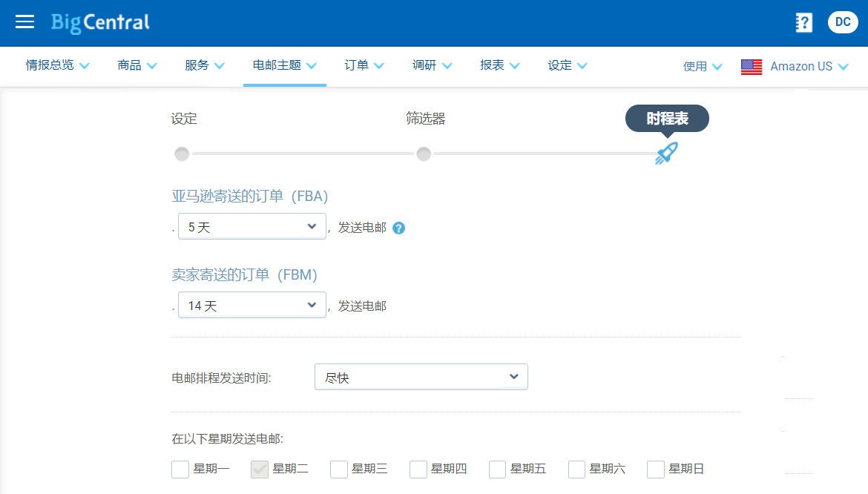The image size is (868, 494).
Task: Click the 筛选器 step circle
Action: click(424, 154)
